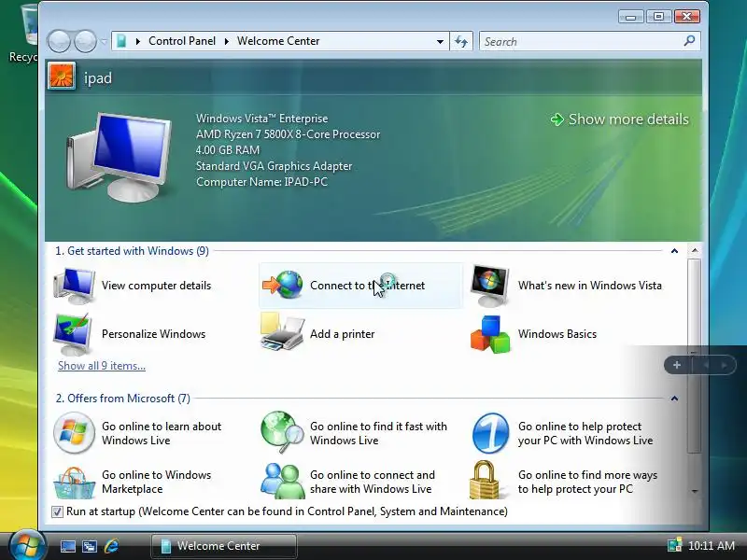Click the "1. Get started with Windows (9)" heading
The width and height of the screenshot is (747, 560).
click(132, 251)
